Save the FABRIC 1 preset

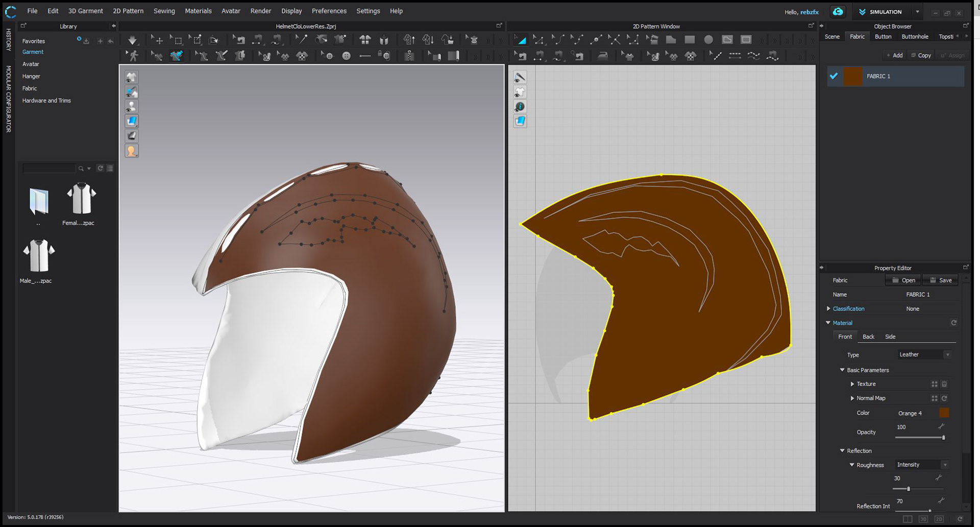(x=940, y=280)
